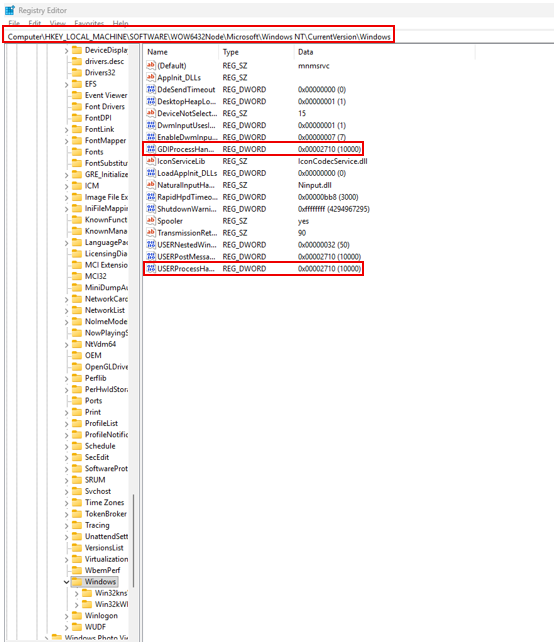
Task: Select the VersionsList key
Action: click(104, 548)
